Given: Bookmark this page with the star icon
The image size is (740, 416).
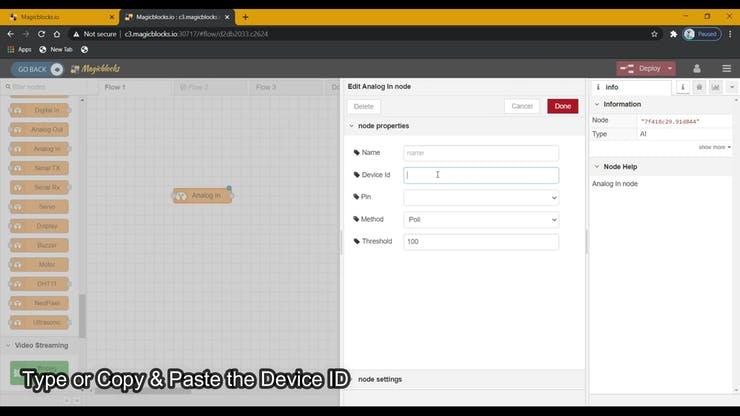Looking at the screenshot, I should [x=654, y=33].
